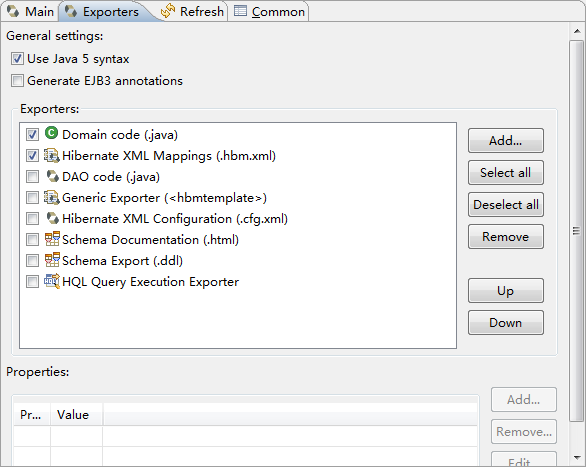The width and height of the screenshot is (586, 467).
Task: Click the Generic Exporter hbmtemplate icon
Action: [52, 198]
